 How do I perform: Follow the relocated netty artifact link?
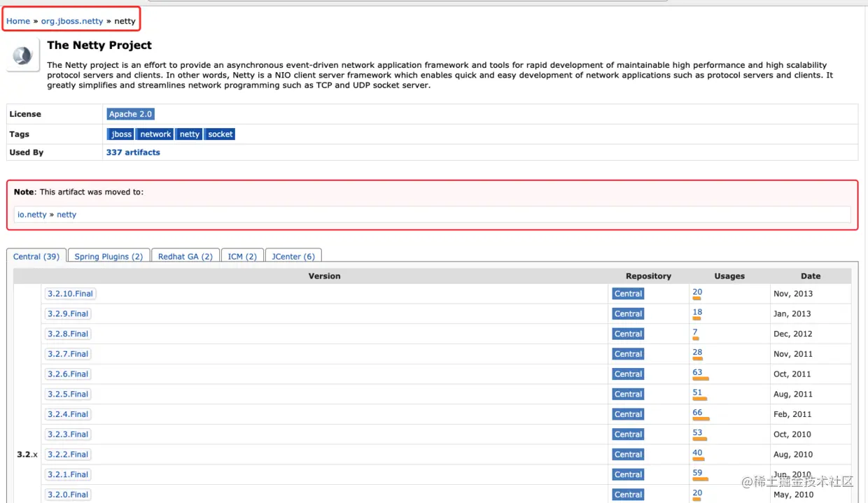66,215
